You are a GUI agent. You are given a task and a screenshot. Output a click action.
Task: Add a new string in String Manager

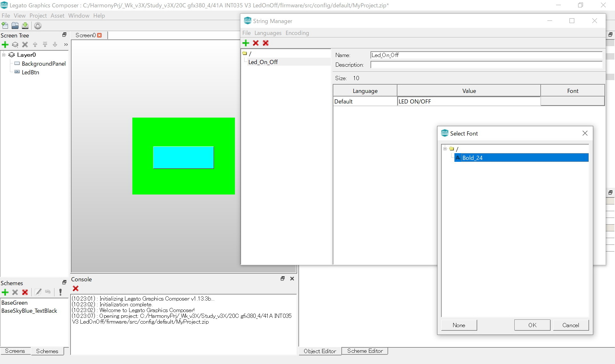coord(246,43)
